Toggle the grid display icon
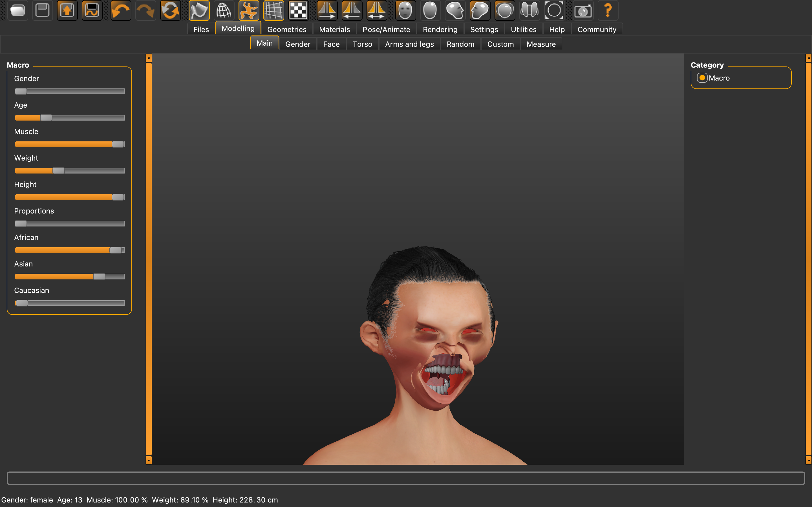Image resolution: width=812 pixels, height=507 pixels. [273, 10]
